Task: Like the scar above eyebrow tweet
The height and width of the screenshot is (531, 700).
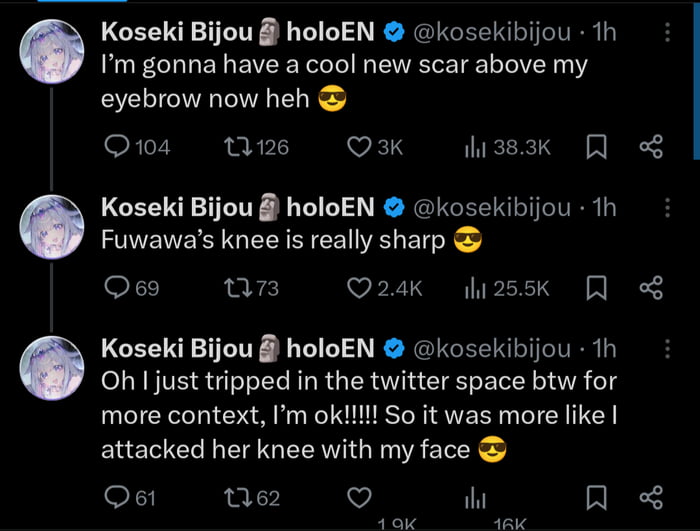Action: 359,147
